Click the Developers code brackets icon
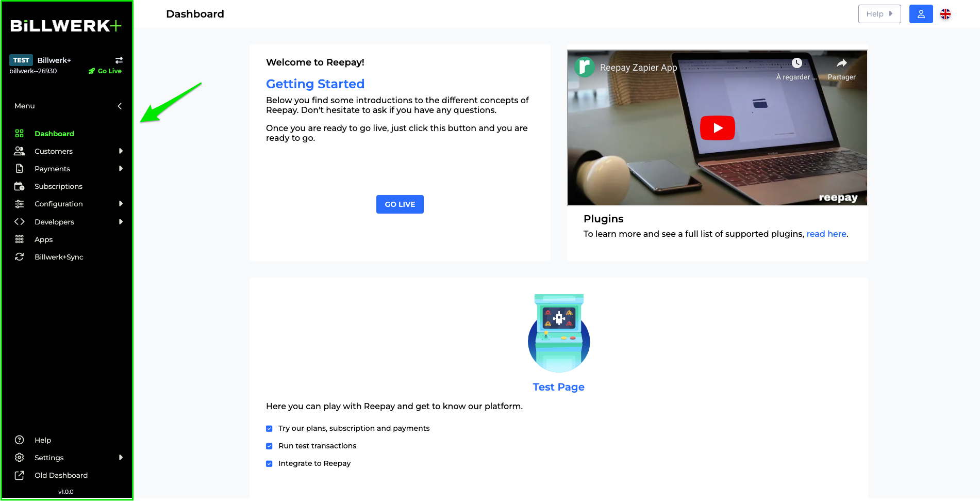Viewport: 980px width, 501px height. coord(20,222)
